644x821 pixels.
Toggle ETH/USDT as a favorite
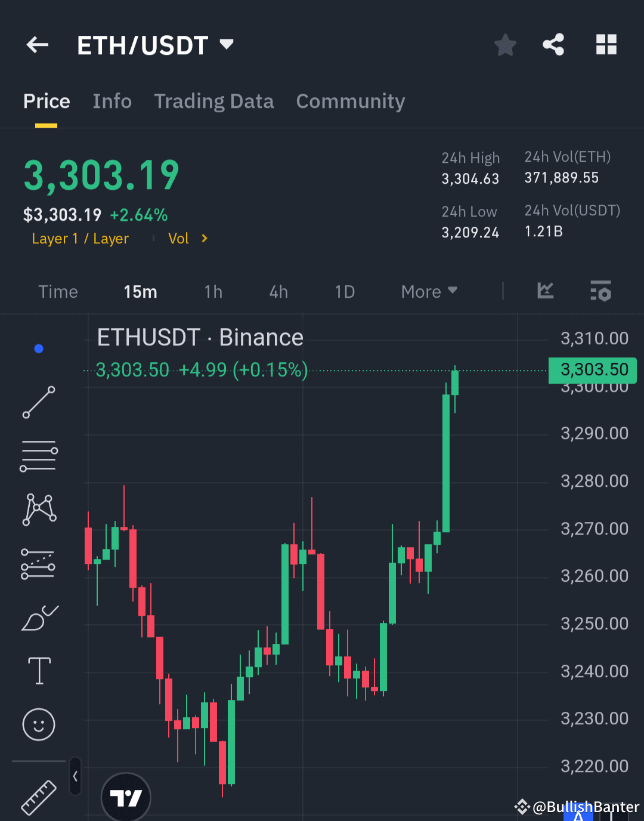pyautogui.click(x=505, y=45)
